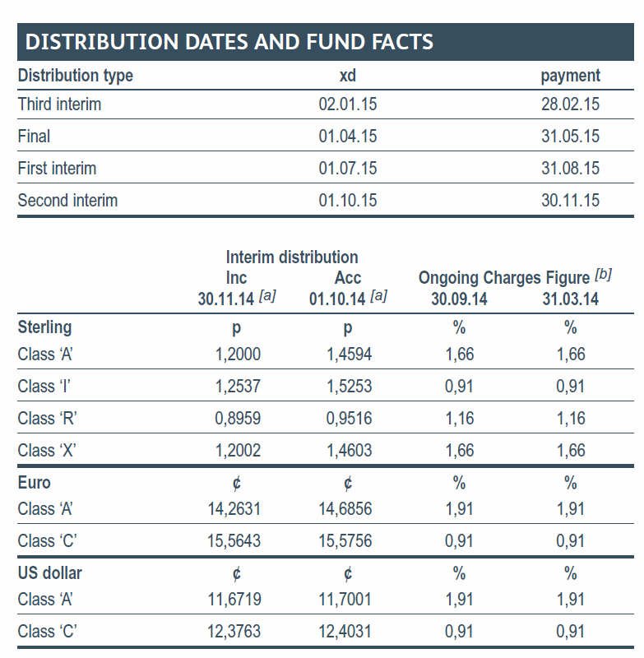Click the "payment" column header

(x=570, y=76)
